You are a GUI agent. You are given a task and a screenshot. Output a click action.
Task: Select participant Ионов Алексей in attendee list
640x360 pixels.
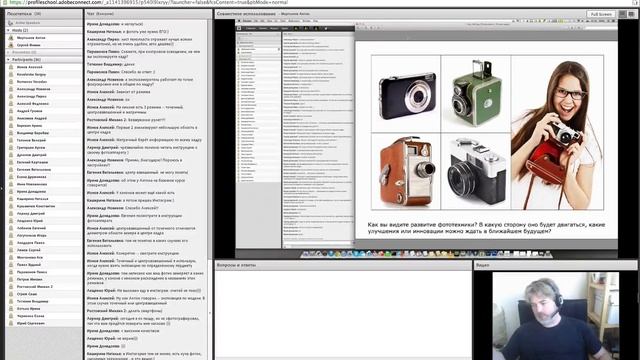pyautogui.click(x=44, y=67)
